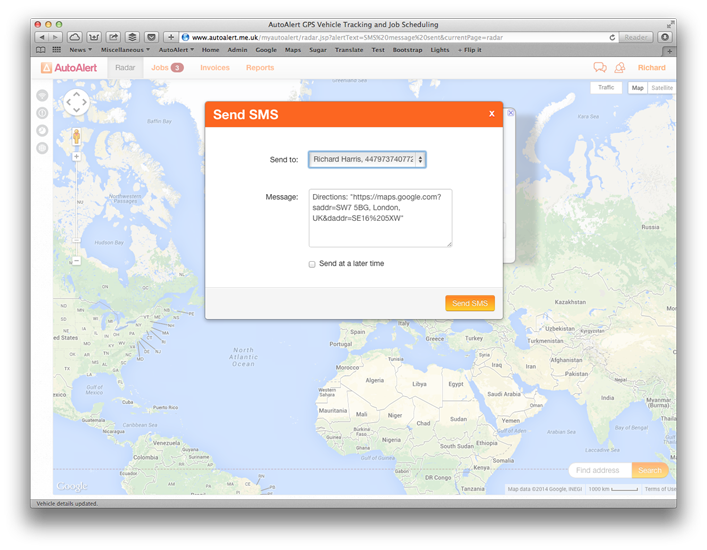Add bookmark with plus toolbar button
This screenshot has width=707, height=550.
[171, 37]
